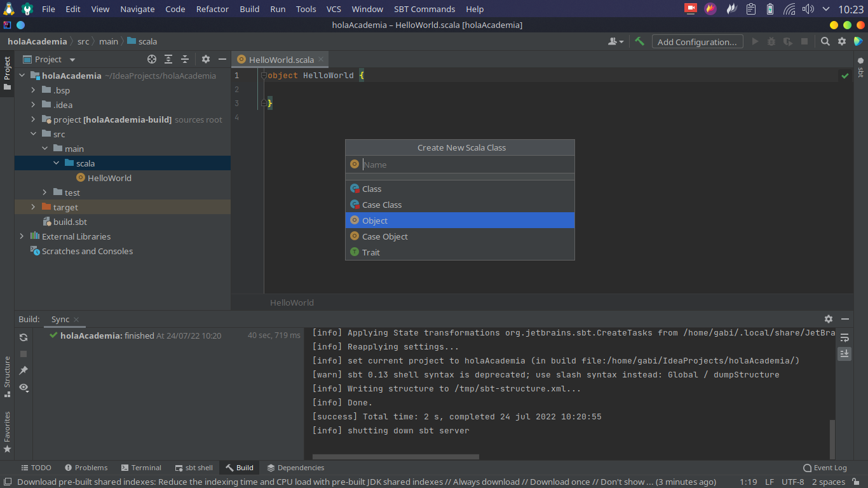Open the Dependencies tool window tab
Viewport: 868px width, 488px height.
pyautogui.click(x=296, y=468)
